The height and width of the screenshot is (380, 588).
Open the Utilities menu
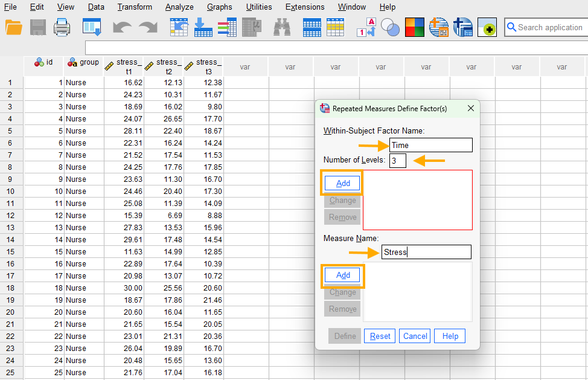click(259, 7)
